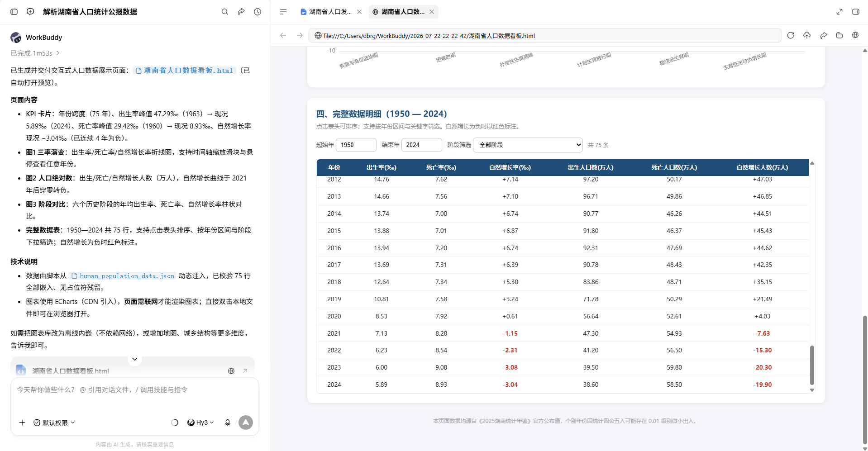The image size is (868, 451).
Task: Open the Hy3 model selector
Action: 200,423
